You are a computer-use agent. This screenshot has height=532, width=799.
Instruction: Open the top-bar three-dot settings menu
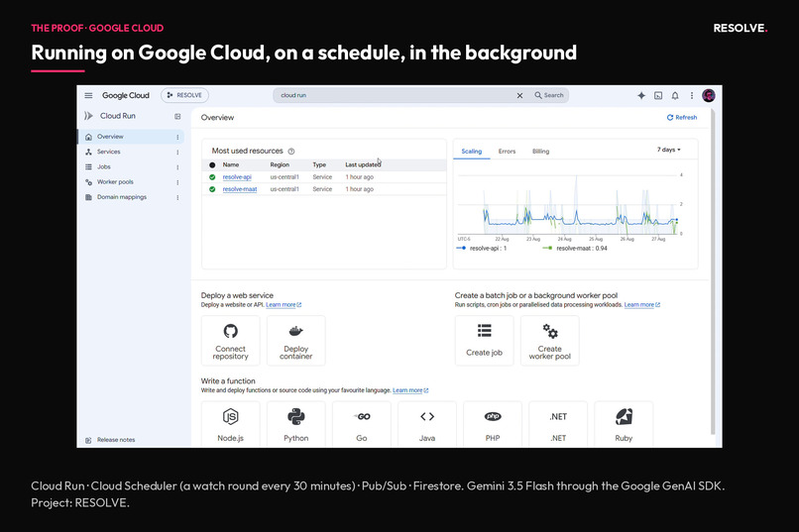pyautogui.click(x=692, y=95)
